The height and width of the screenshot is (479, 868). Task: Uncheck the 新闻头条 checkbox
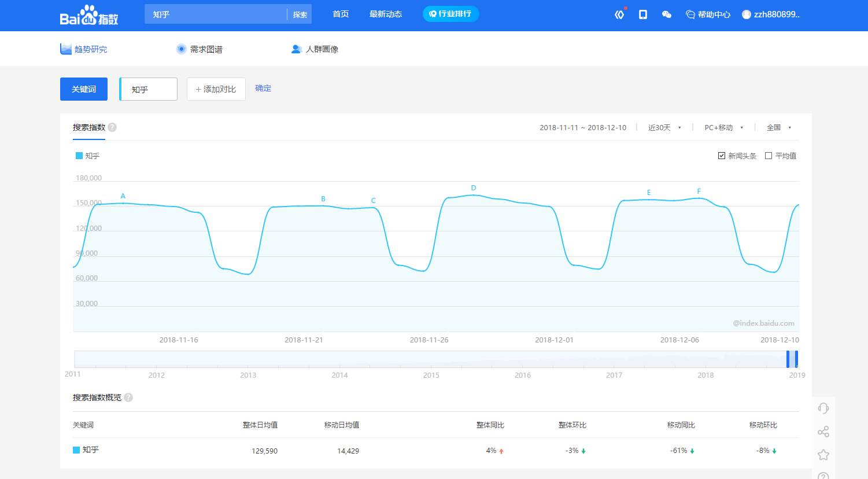point(722,156)
